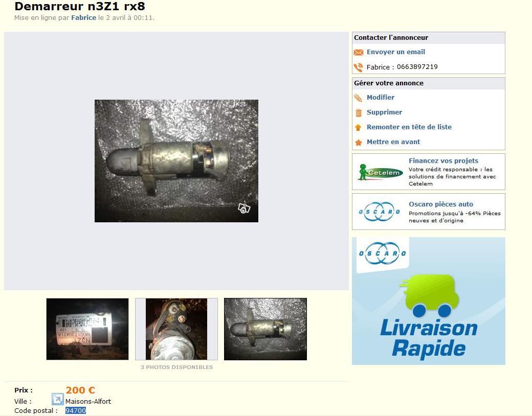The width and height of the screenshot is (532, 416).
Task: Click the pencil icon for Modifier
Action: (359, 98)
